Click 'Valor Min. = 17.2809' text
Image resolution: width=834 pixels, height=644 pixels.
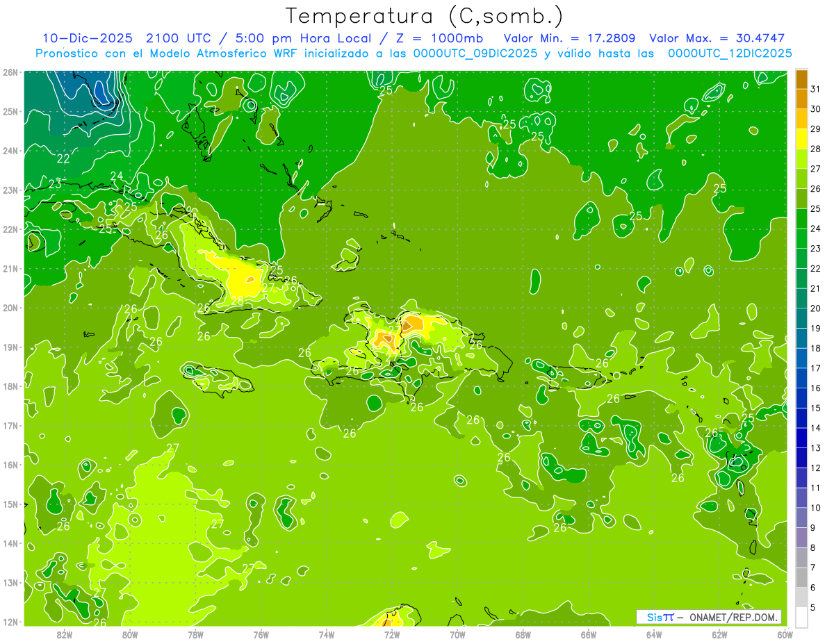[x=570, y=38]
